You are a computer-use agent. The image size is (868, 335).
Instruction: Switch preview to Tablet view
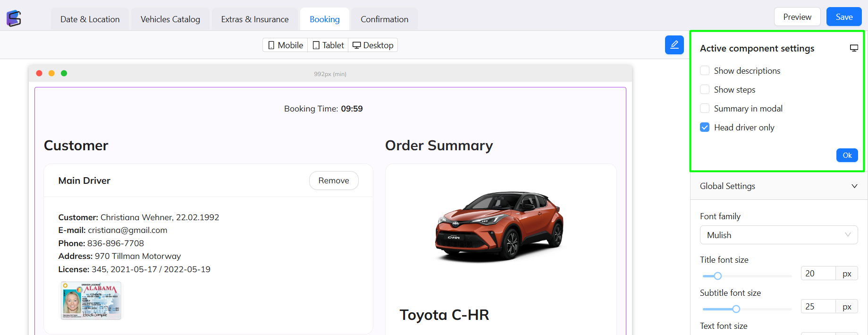click(x=328, y=45)
